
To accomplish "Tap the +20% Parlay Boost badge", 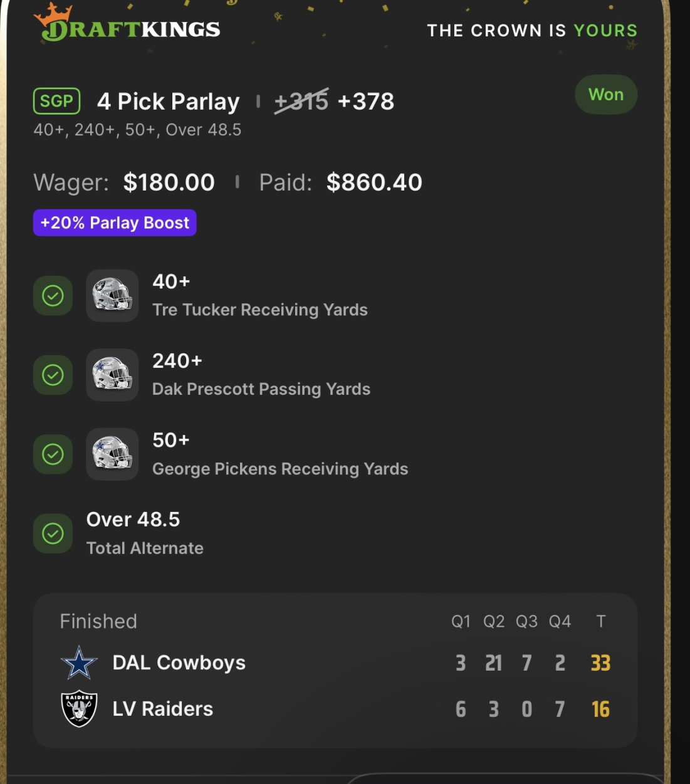I will click(x=115, y=223).
